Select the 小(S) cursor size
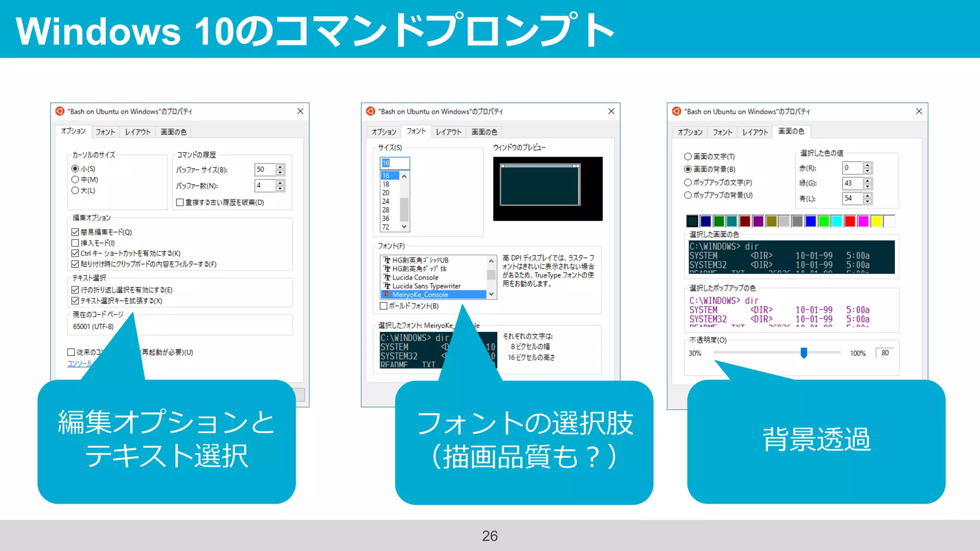Viewport: 980px width, 551px height. [x=75, y=169]
